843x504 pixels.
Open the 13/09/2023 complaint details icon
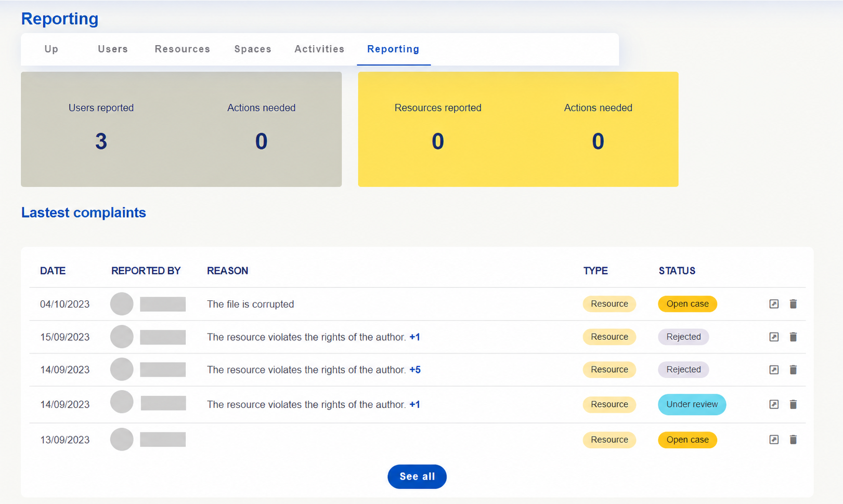774,440
